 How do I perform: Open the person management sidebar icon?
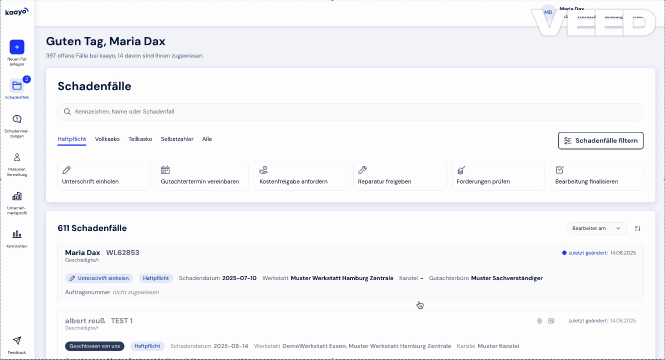pos(17,157)
